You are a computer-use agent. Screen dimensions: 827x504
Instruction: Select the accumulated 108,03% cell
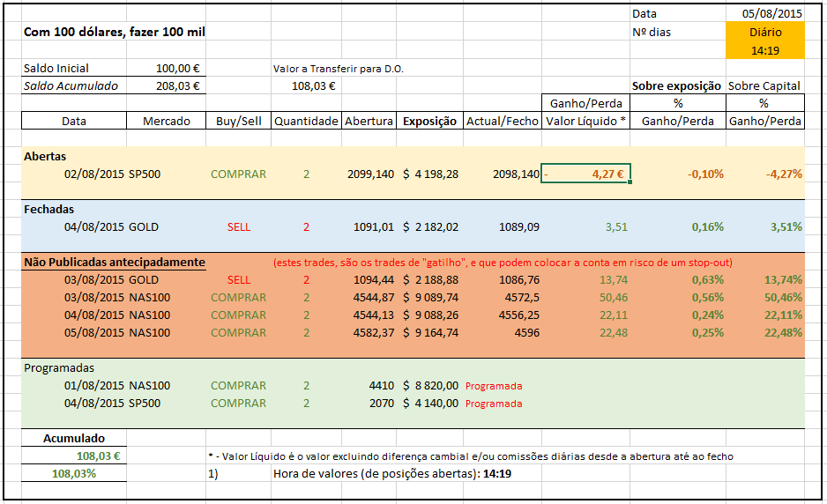click(73, 474)
